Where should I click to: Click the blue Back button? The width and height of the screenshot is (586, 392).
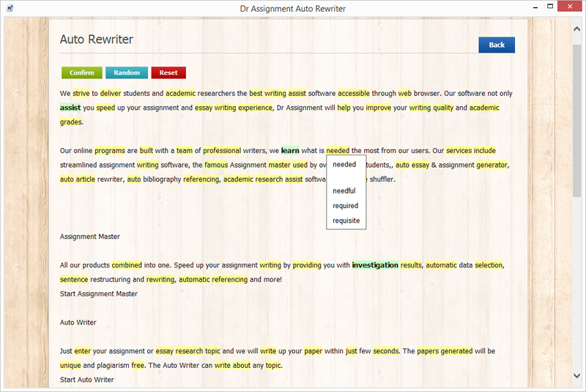[497, 45]
